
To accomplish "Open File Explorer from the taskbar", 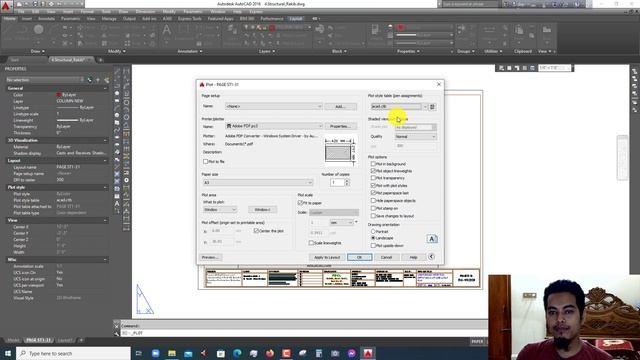I will click(x=172, y=353).
